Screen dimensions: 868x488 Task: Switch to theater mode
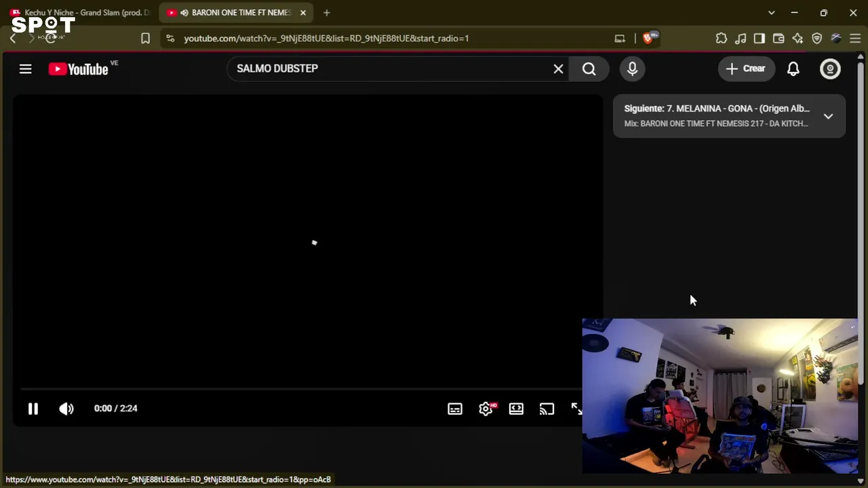tap(516, 409)
